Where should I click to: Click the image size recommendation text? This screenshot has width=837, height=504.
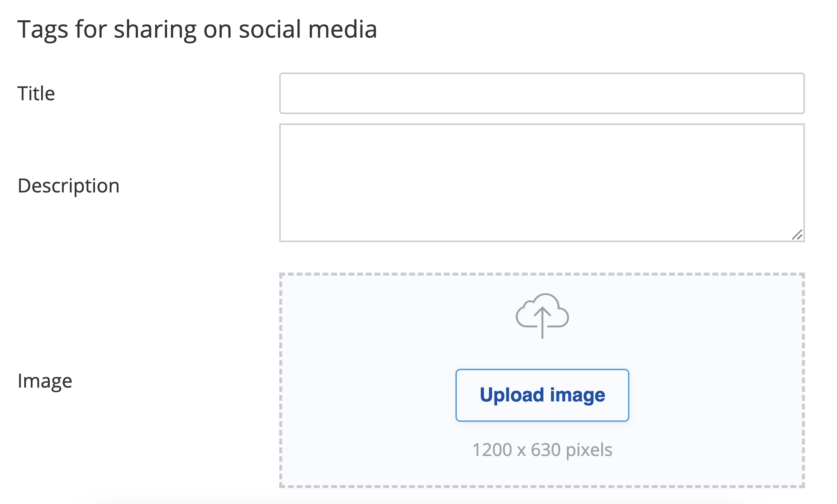(542, 450)
